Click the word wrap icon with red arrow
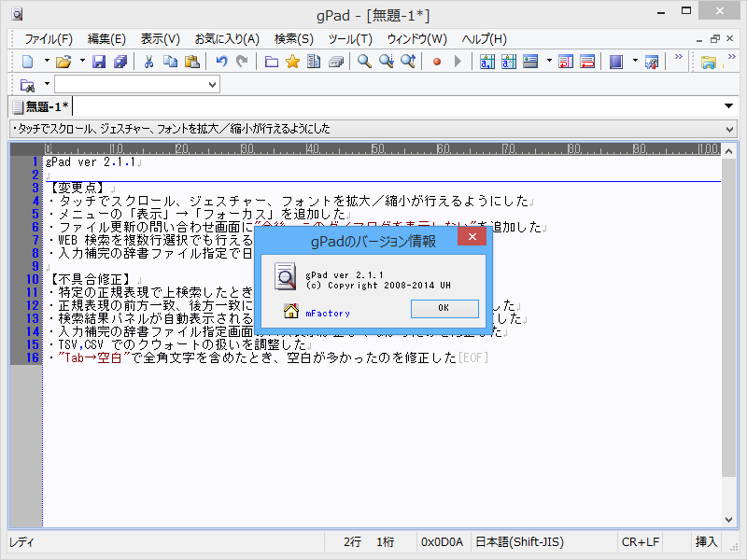 (566, 62)
